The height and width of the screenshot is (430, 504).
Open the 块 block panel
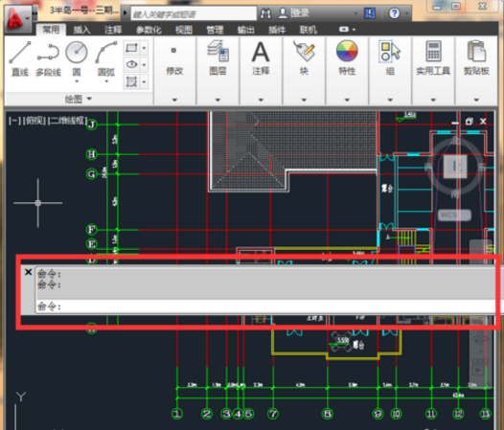point(304,57)
